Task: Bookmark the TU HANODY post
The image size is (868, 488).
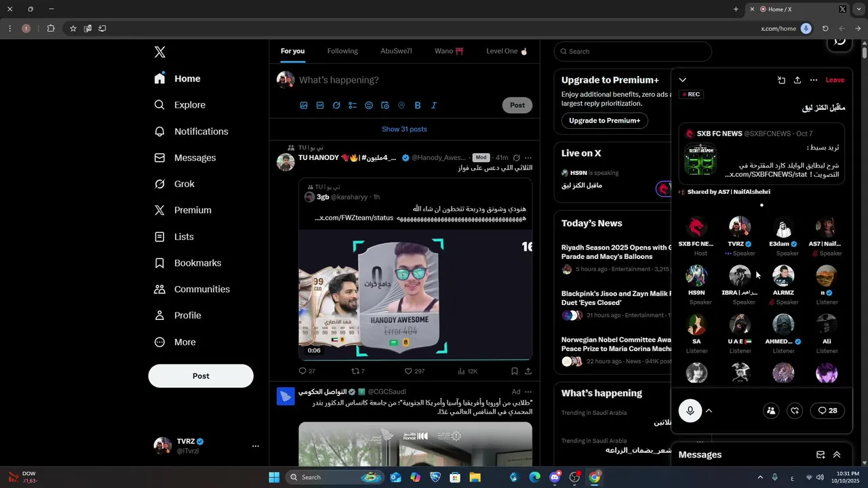Action: pyautogui.click(x=515, y=371)
